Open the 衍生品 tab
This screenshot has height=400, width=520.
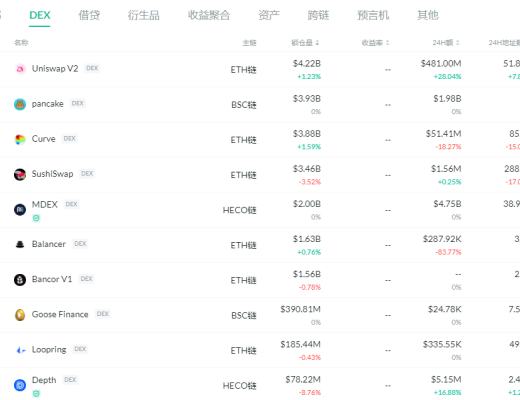tap(144, 15)
